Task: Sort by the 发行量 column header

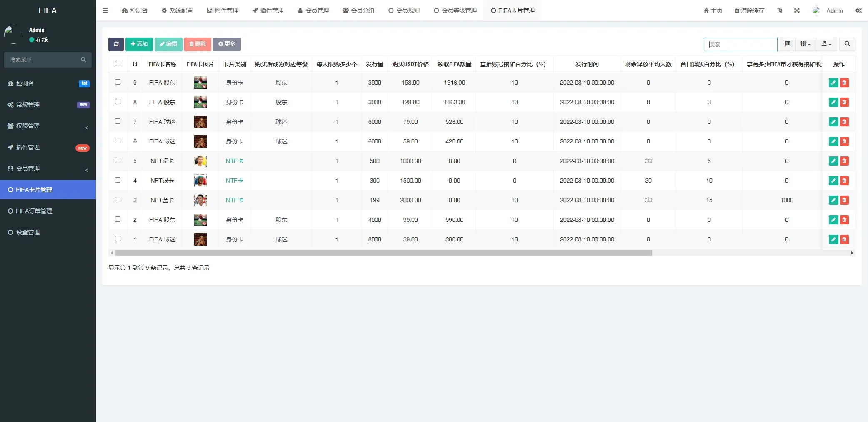Action: (375, 64)
